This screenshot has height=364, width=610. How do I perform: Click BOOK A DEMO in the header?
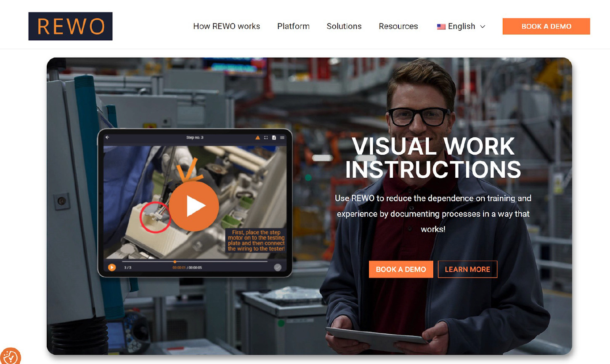(546, 26)
